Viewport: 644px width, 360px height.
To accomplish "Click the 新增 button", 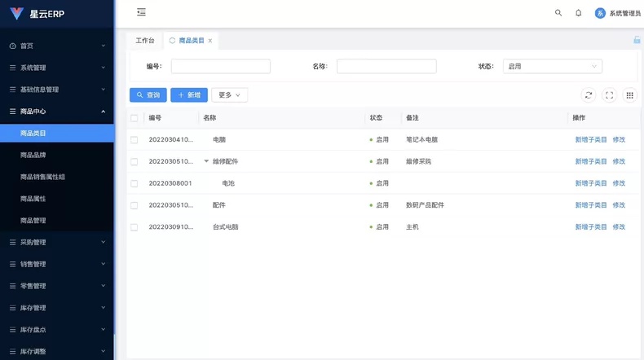I will pos(189,94).
